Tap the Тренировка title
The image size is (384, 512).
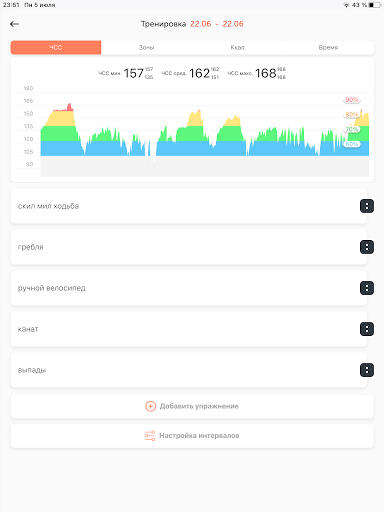pos(163,24)
